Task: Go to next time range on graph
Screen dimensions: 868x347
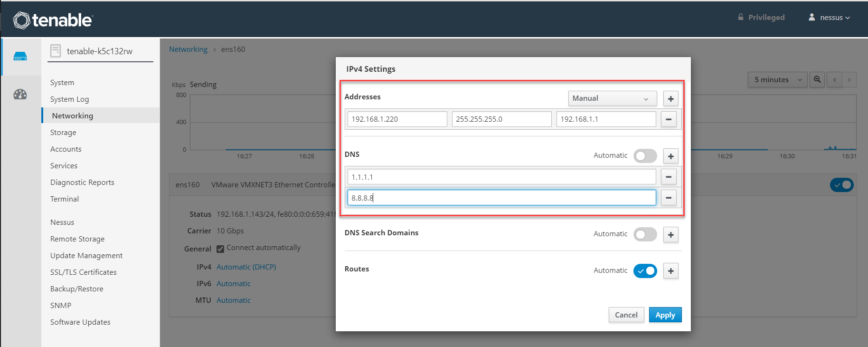Action: [x=849, y=80]
